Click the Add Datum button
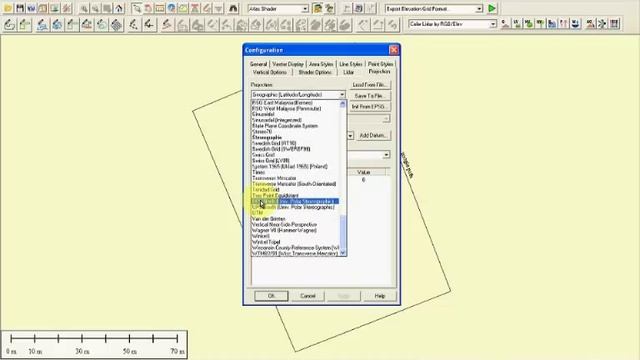Screen dimensions: 640x360 373,136
